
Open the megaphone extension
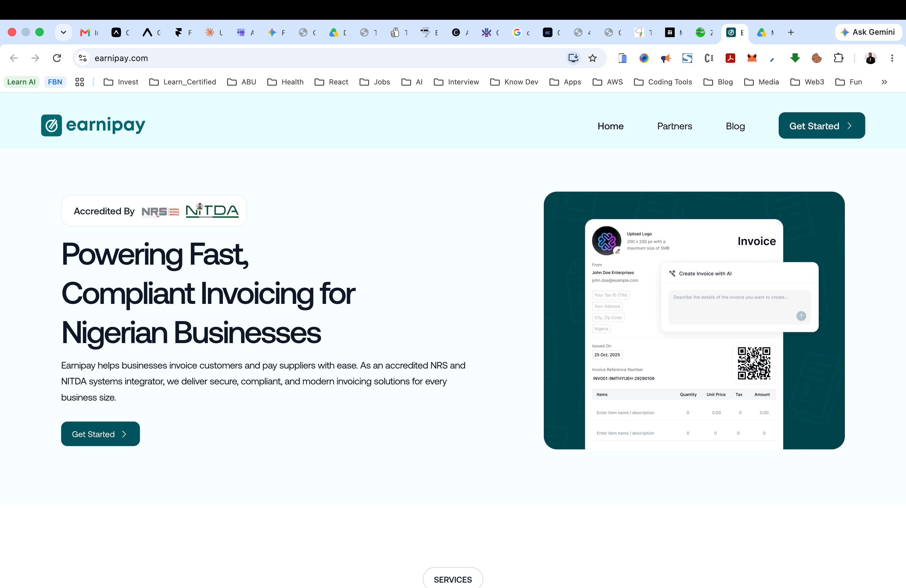pos(665,58)
